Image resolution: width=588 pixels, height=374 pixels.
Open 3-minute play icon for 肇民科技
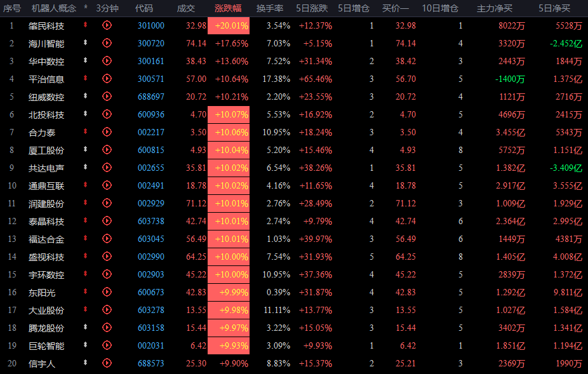point(107,25)
